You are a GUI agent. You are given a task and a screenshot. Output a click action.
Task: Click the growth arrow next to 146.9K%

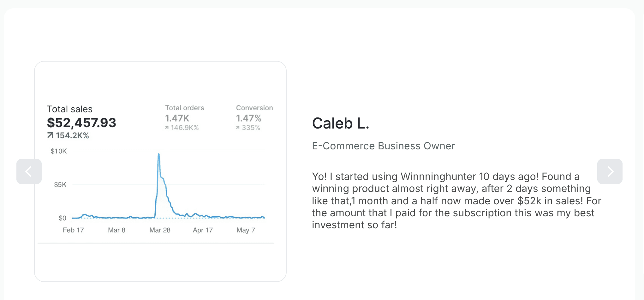167,128
